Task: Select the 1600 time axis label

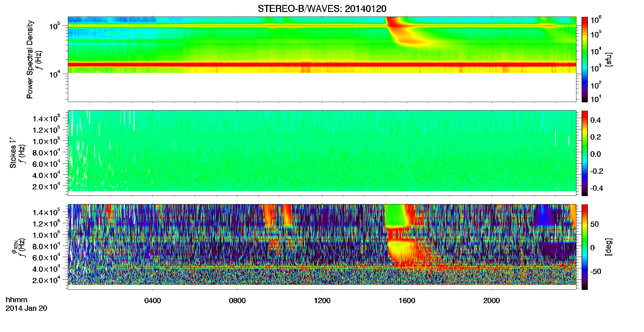Action: pos(407,301)
